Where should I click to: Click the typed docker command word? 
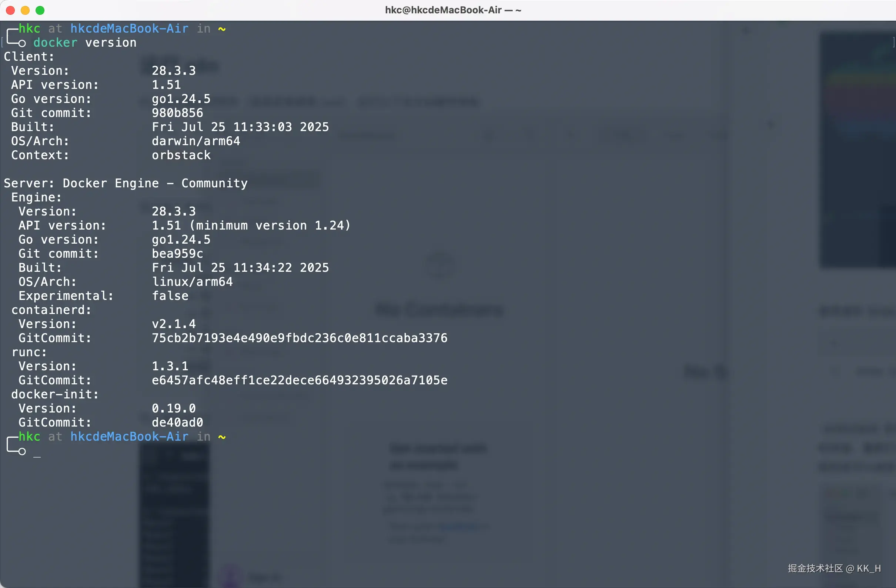pyautogui.click(x=55, y=43)
